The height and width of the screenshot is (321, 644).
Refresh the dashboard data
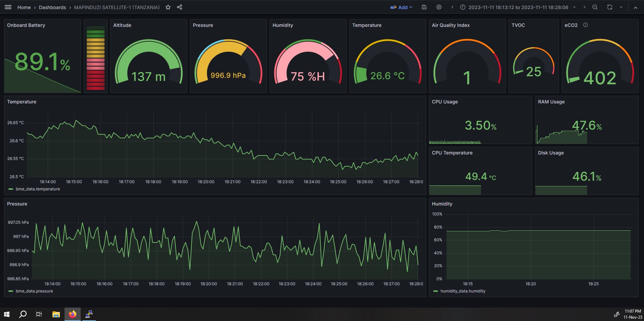point(610,7)
